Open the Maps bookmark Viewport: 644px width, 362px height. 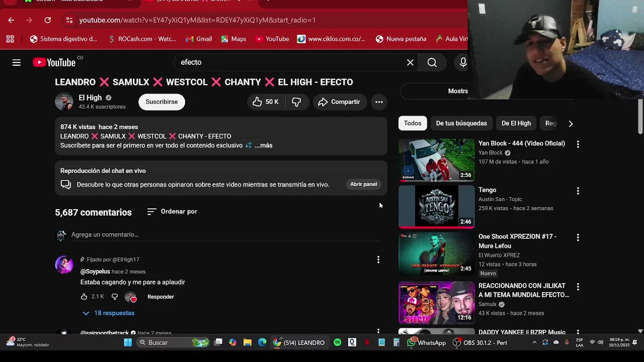point(233,39)
